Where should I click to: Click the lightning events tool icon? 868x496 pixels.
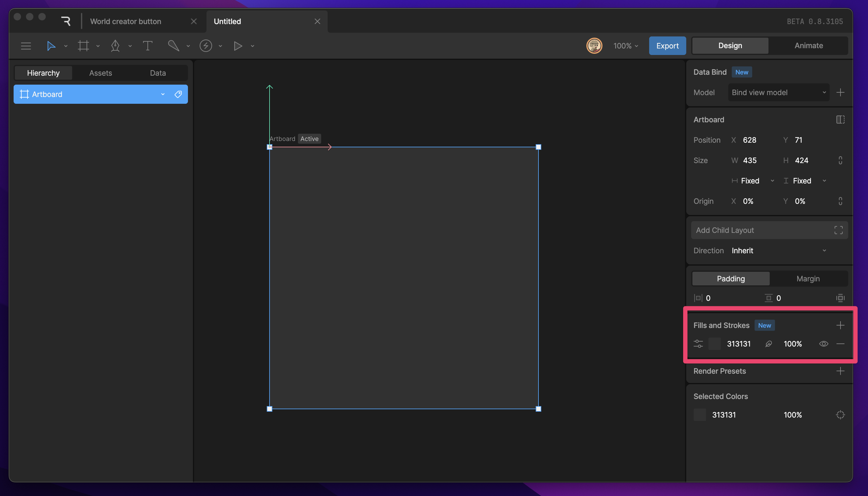click(206, 46)
